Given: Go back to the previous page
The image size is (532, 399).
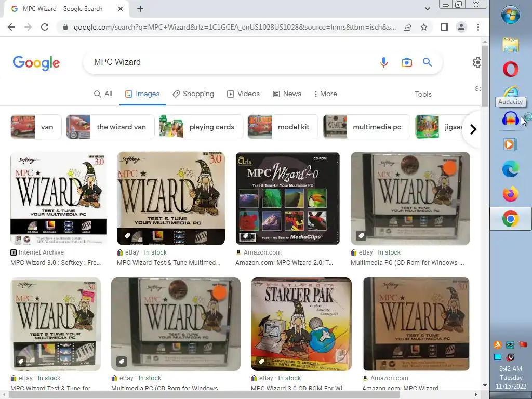Looking at the screenshot, I should (11, 27).
